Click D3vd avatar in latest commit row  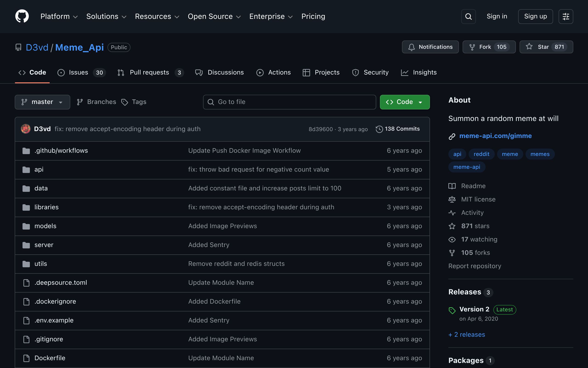(26, 129)
